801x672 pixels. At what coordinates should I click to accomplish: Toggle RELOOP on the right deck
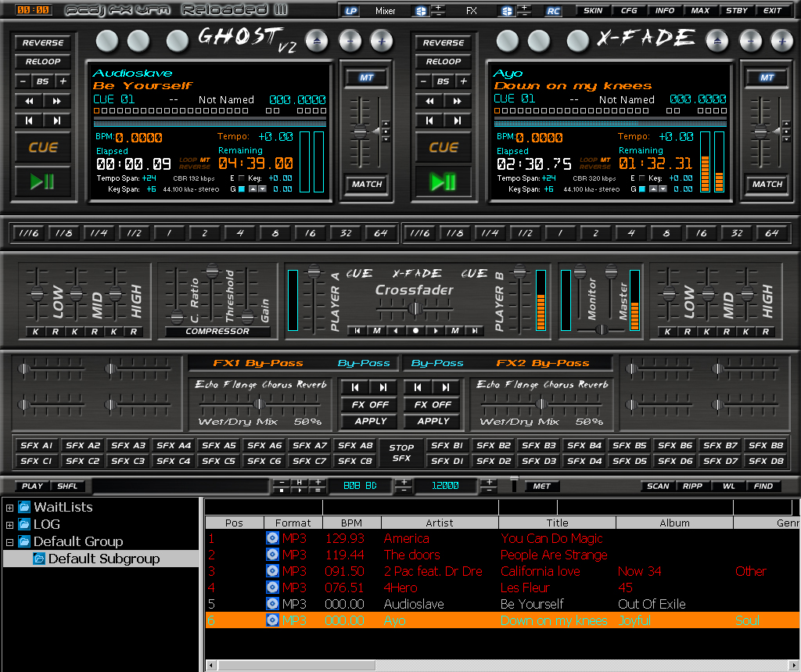coord(443,62)
